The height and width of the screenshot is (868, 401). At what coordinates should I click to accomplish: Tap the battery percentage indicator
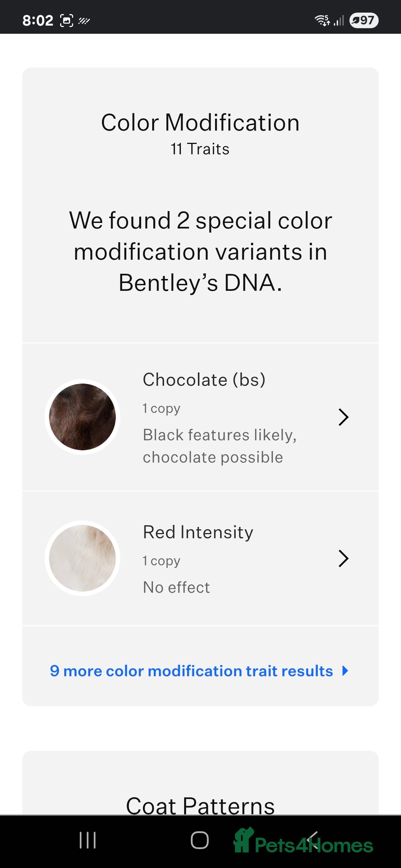click(x=363, y=20)
